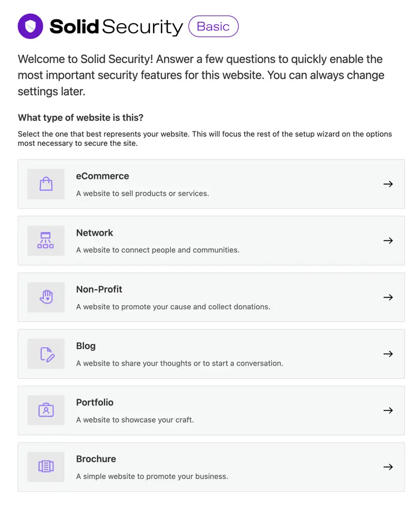This screenshot has height=513, width=420.
Task: Click the arrow on the Brochure row
Action: click(388, 467)
